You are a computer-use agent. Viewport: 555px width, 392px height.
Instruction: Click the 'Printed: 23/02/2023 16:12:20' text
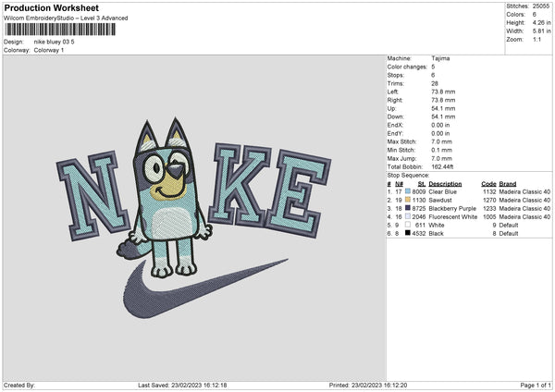[368, 385]
